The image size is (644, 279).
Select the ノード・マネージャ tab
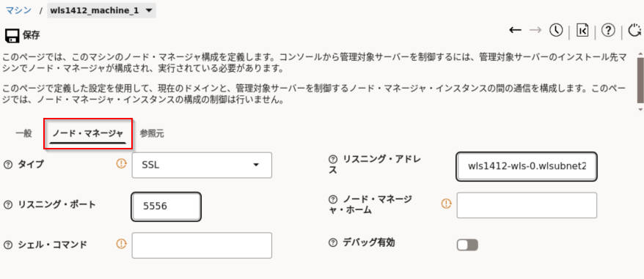pos(88,133)
